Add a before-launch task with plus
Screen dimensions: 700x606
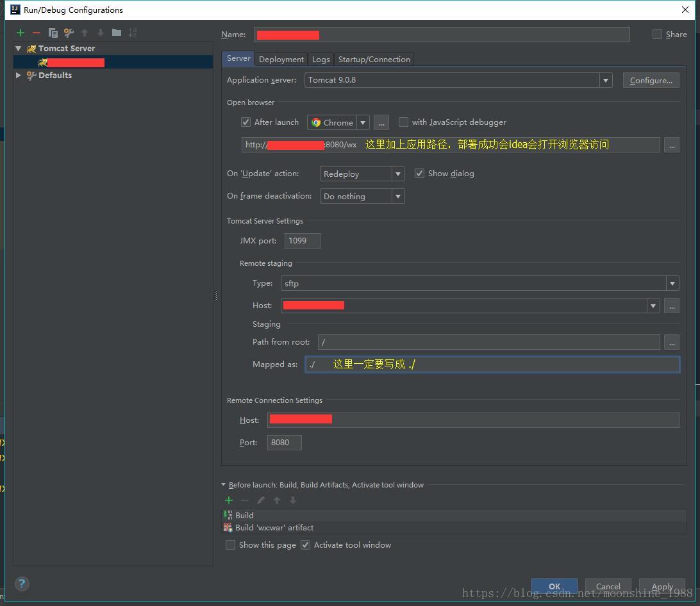(229, 500)
